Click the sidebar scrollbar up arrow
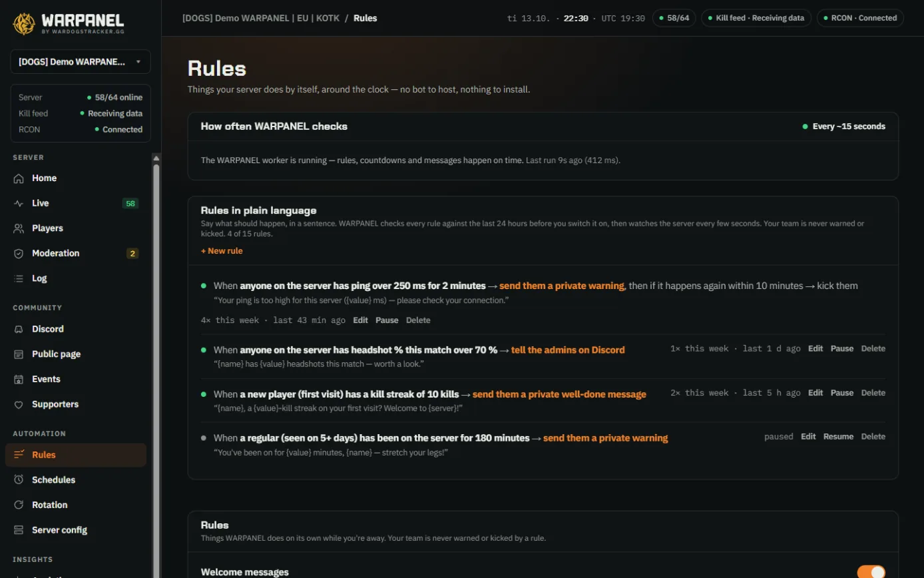 [x=156, y=158]
